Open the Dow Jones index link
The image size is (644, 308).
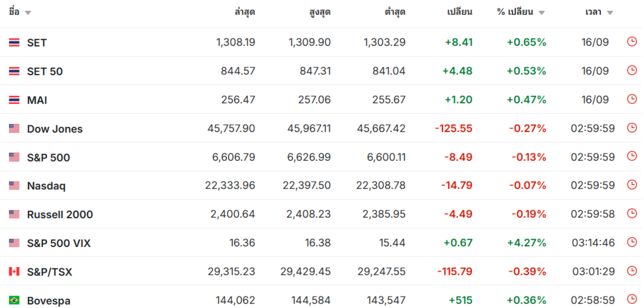coord(55,129)
